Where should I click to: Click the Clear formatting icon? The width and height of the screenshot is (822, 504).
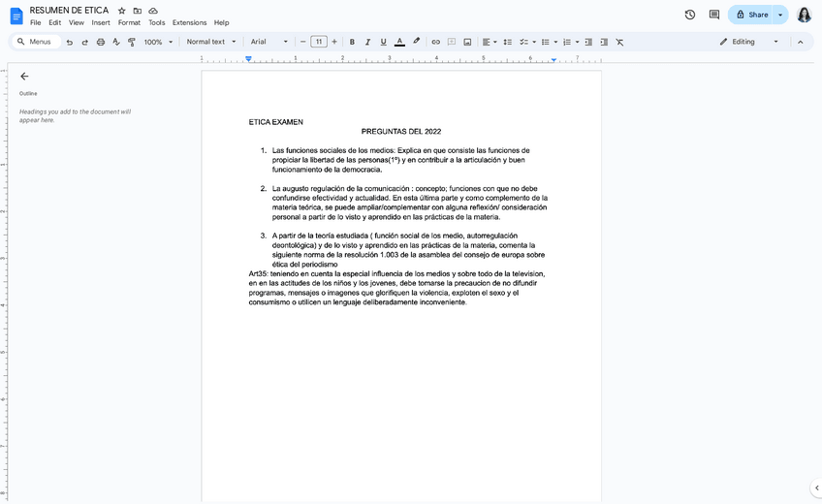pos(619,42)
